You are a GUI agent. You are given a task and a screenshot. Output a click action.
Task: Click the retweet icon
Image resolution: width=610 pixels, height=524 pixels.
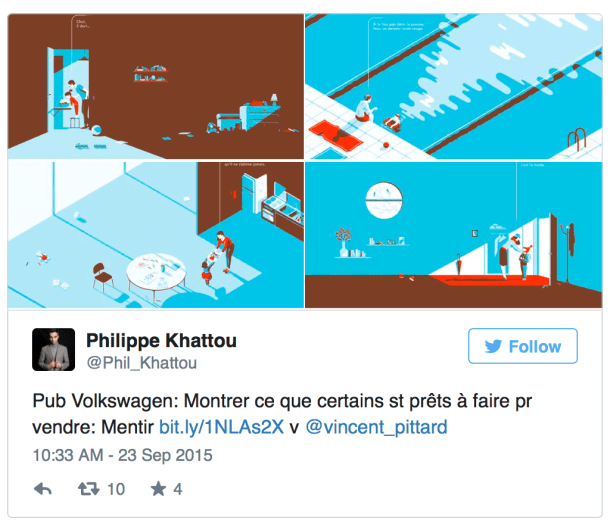89,489
